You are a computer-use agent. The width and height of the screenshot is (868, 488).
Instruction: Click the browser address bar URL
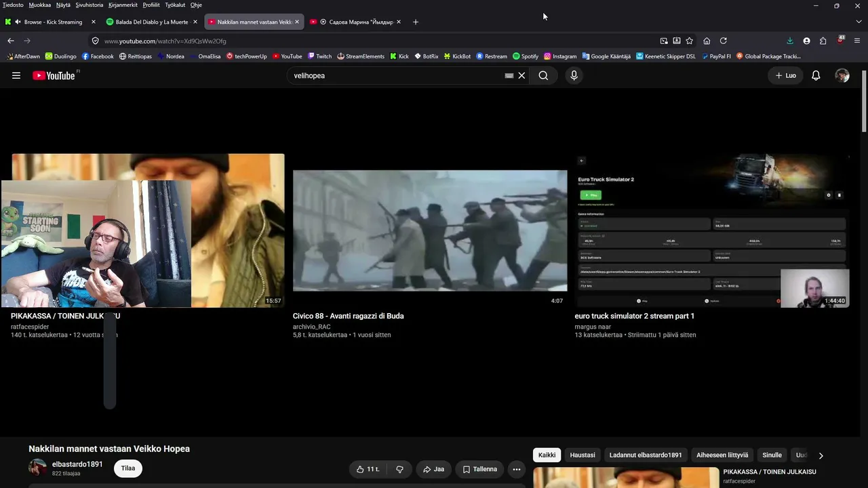tap(165, 41)
